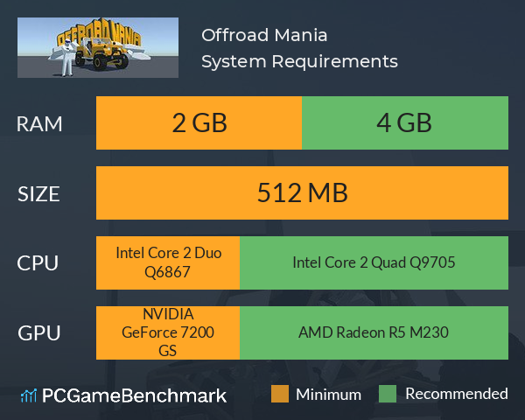Viewport: 525px width, 420px height.
Task: Click the orange Minimum legend swatch
Action: (280, 394)
